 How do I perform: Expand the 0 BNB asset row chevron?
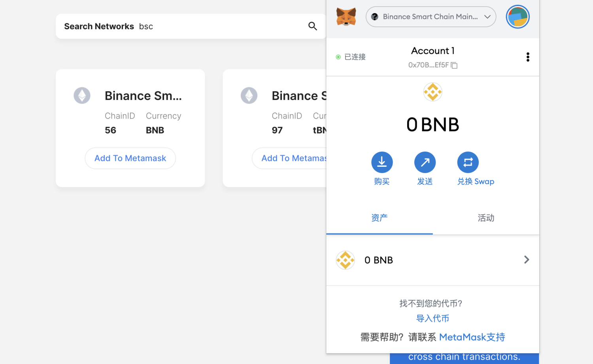[527, 260]
